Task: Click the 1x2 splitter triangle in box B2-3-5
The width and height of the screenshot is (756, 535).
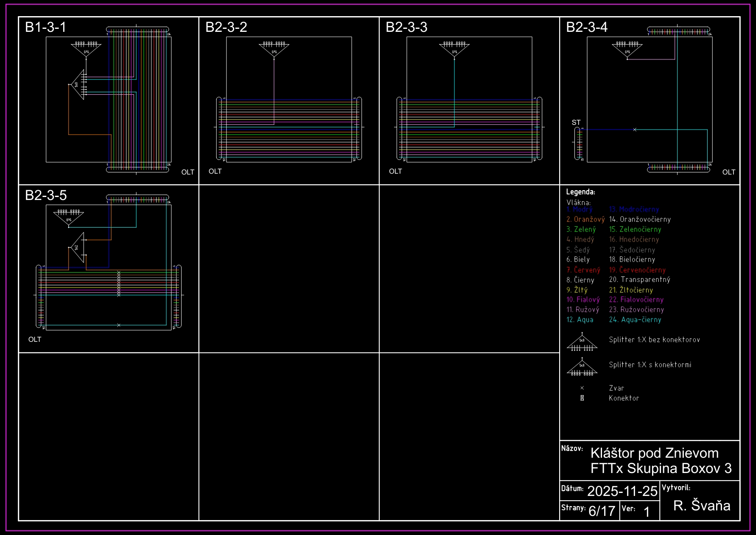Action: point(77,247)
